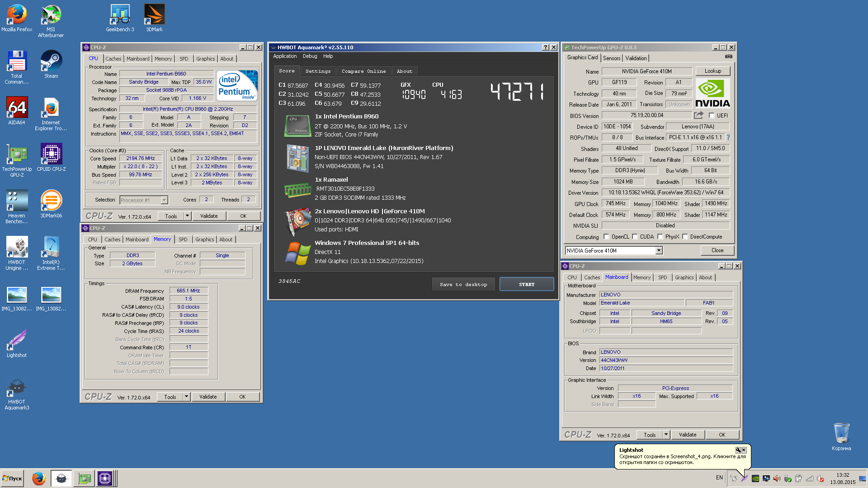Open HWBOT Aquamark3 desktop shortcut
This screenshot has width=868, height=488.
[x=17, y=393]
